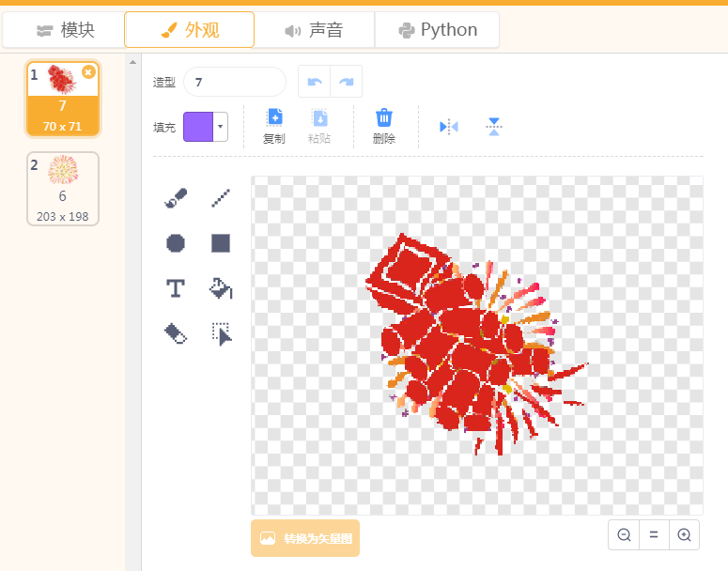Select costume 2 thumbnail named 6
The width and height of the screenshot is (728, 571).
tap(63, 189)
